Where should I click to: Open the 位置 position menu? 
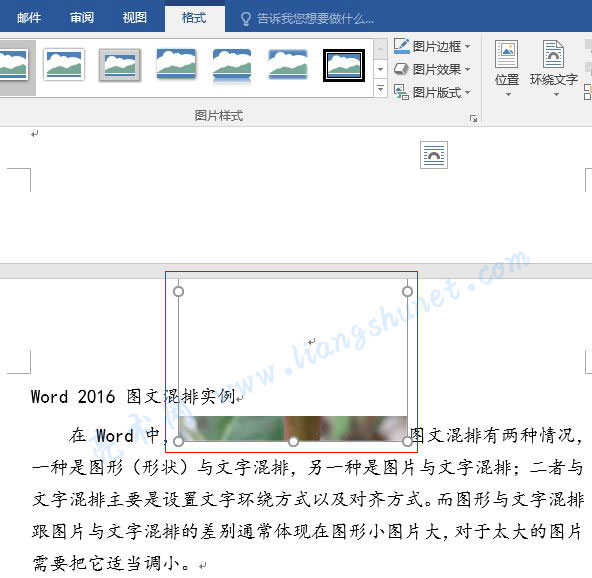point(507,68)
